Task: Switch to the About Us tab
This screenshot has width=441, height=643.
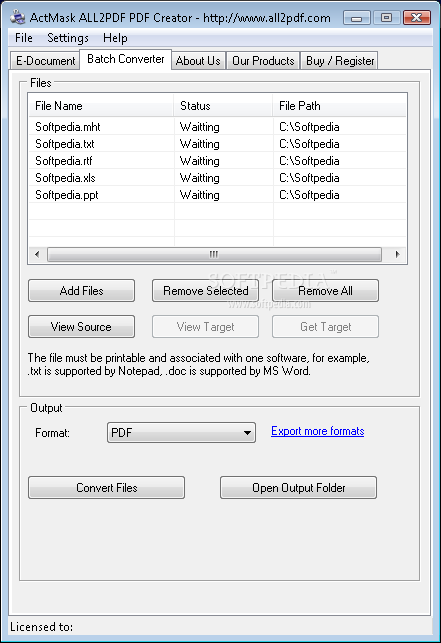Action: (198, 61)
